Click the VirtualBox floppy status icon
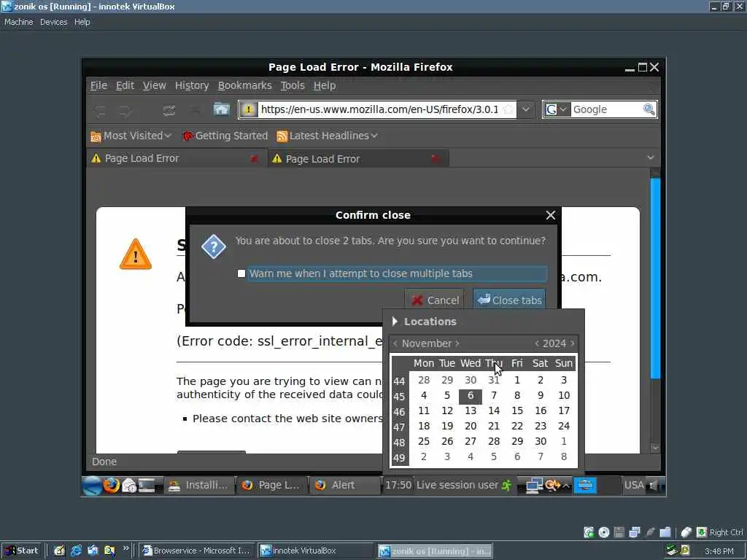 pos(619,532)
